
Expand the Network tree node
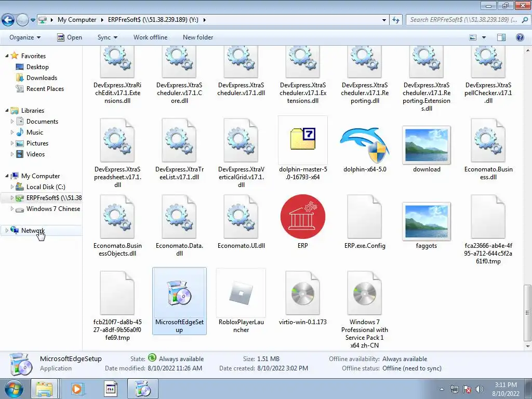(7, 230)
